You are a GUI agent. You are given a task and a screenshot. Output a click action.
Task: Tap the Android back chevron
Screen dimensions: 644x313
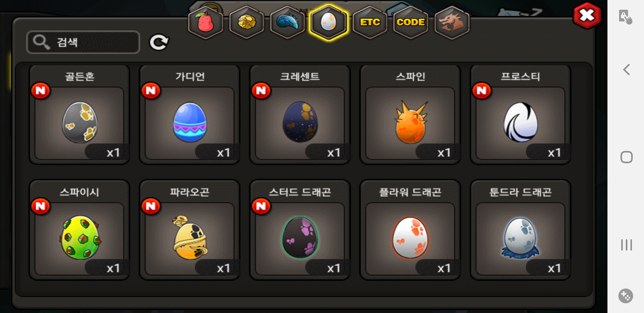[627, 70]
